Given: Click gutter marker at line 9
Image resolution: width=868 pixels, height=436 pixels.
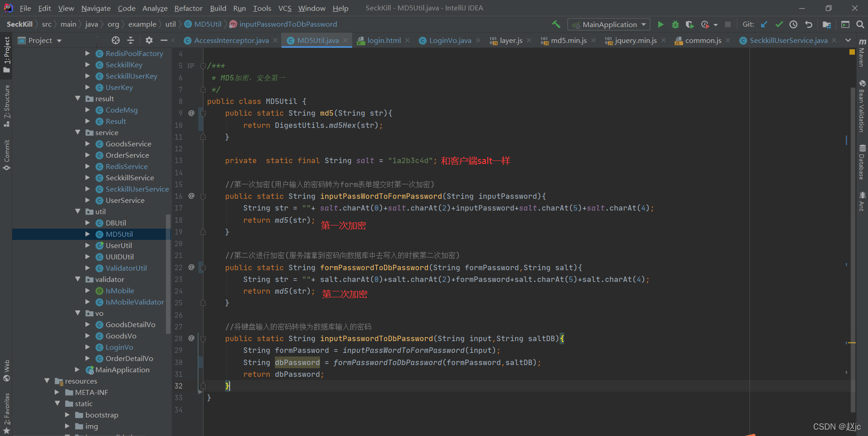Looking at the screenshot, I should (191, 113).
